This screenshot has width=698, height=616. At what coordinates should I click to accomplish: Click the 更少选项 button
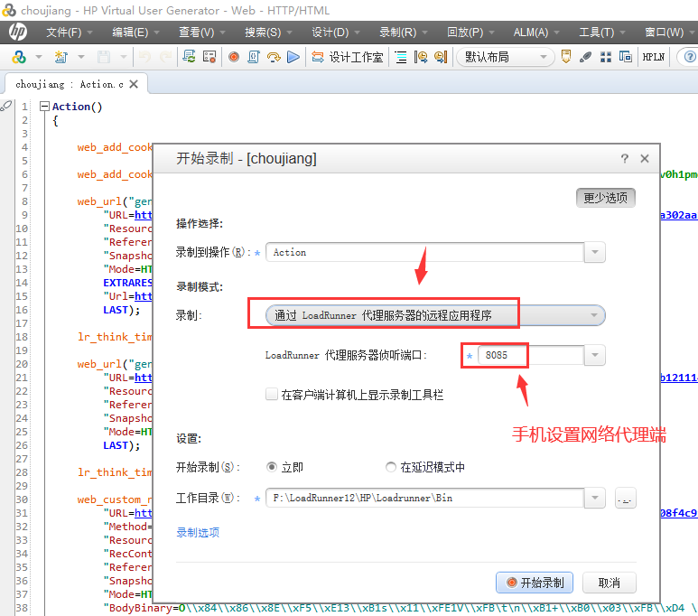[605, 198]
